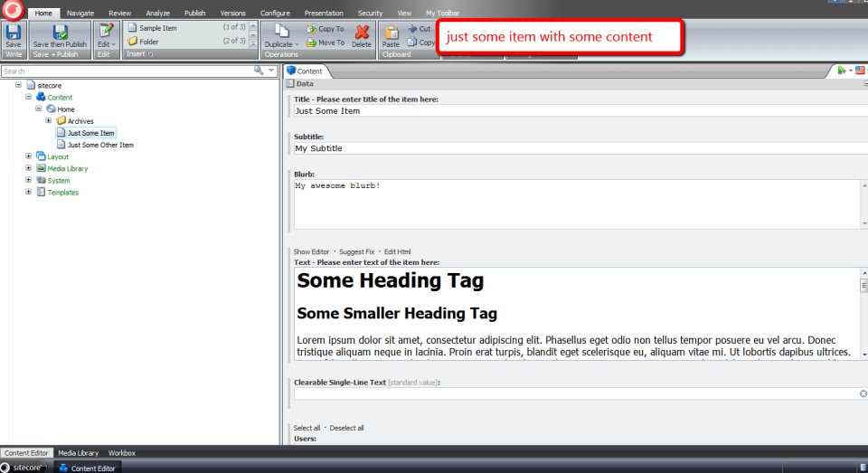Click the Select all link above Users
This screenshot has height=473, width=868.
click(x=307, y=428)
